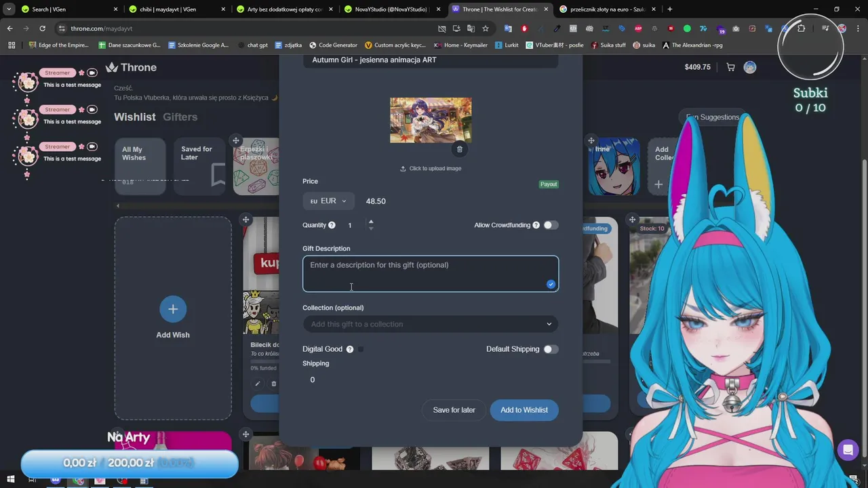Click the gift image thumbnail
Screen dimensions: 868x488
click(431, 120)
